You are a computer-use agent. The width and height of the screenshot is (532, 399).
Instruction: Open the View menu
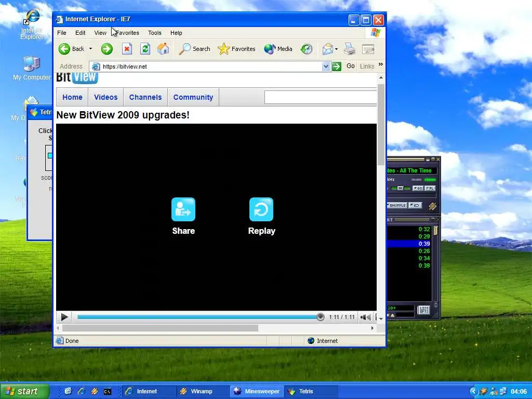(x=100, y=33)
